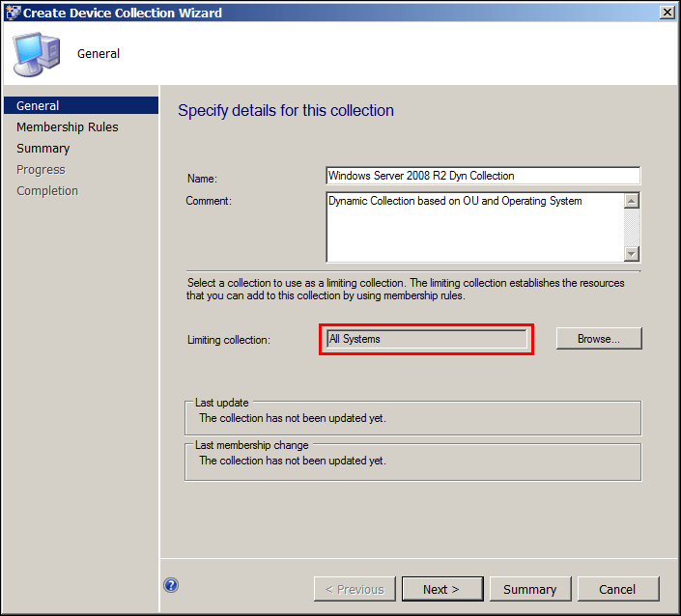Viewport: 681px width, 616px height.
Task: Click the computer icon in wizard header
Action: pos(35,54)
